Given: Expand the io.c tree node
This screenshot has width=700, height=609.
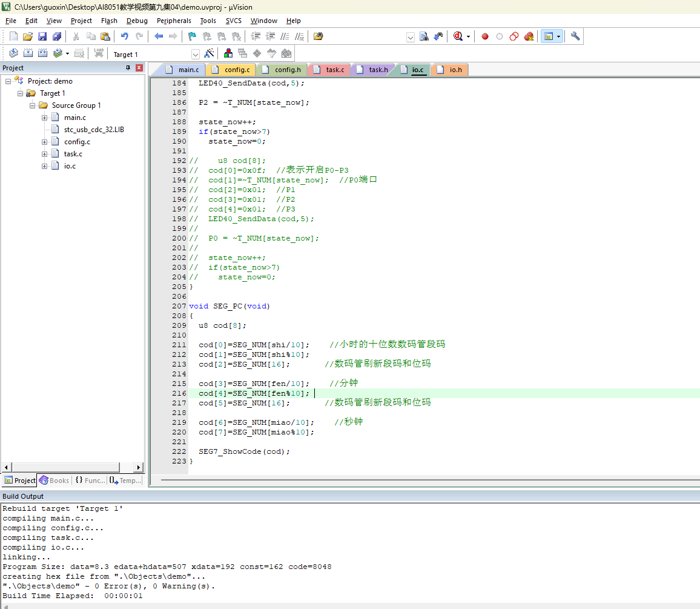Looking at the screenshot, I should click(44, 166).
